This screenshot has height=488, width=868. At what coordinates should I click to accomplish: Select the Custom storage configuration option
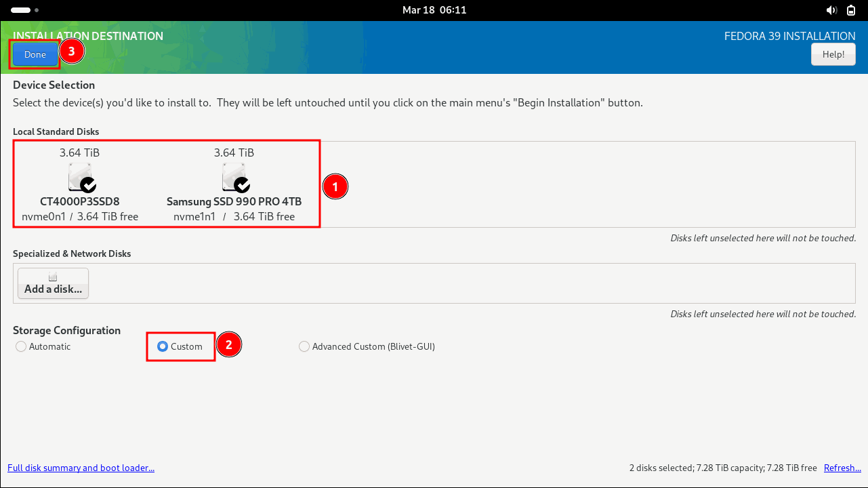tap(163, 346)
